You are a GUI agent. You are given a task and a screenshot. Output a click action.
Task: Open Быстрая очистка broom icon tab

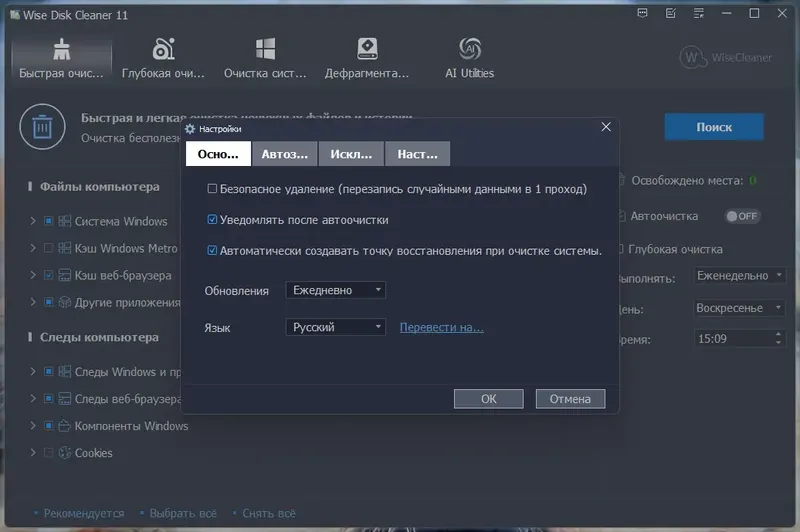coord(61,59)
